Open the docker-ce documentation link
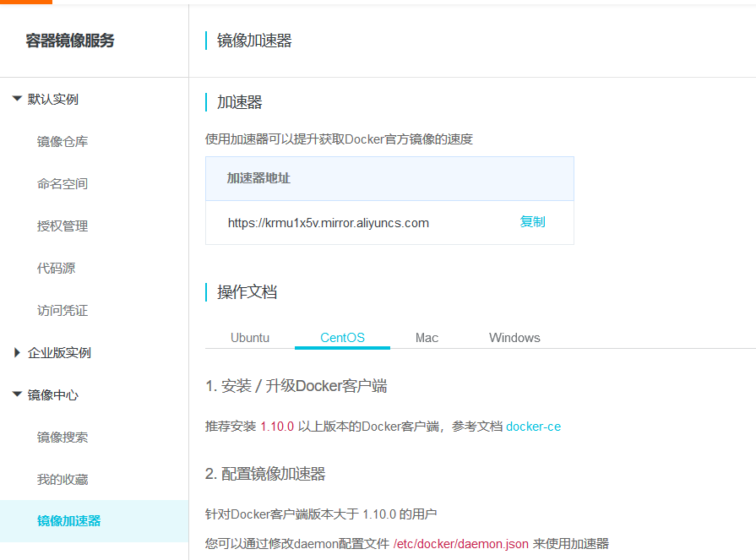 tap(533, 427)
